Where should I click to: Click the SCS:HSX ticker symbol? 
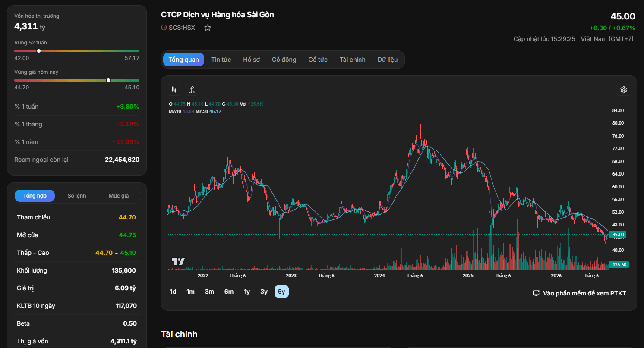182,28
